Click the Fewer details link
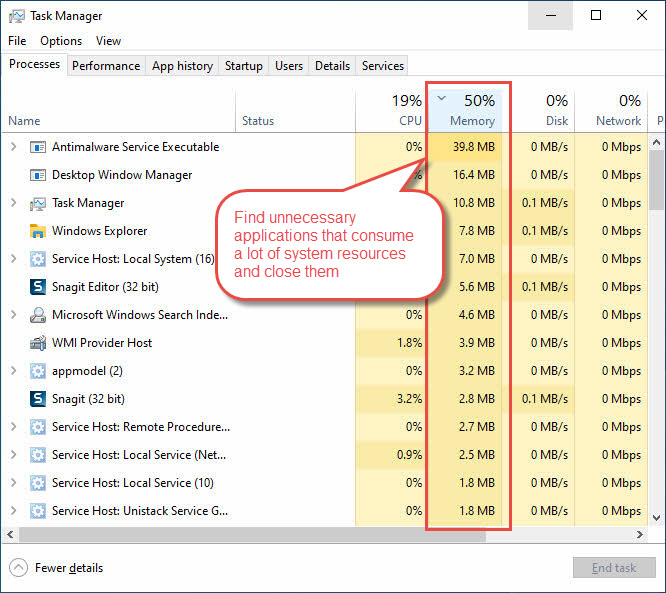 (69, 568)
